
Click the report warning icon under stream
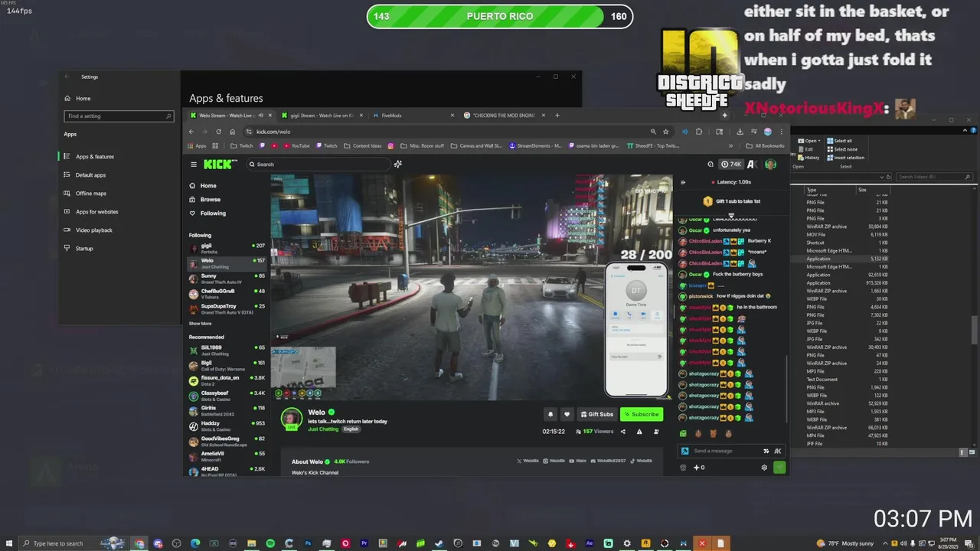tap(639, 432)
